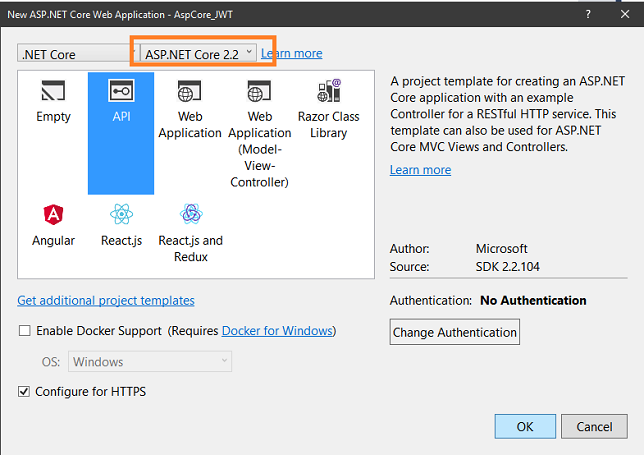Click the dialog title 'New ASP.NET Core Web Application - AspCore_JWT'

(x=120, y=15)
